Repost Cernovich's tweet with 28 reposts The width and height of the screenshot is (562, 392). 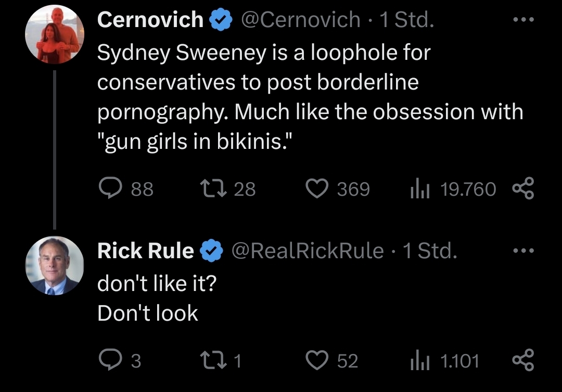(228, 188)
